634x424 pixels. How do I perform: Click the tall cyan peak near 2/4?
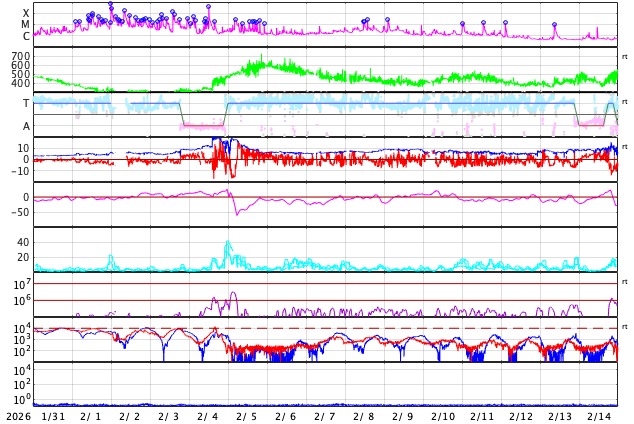click(x=228, y=243)
